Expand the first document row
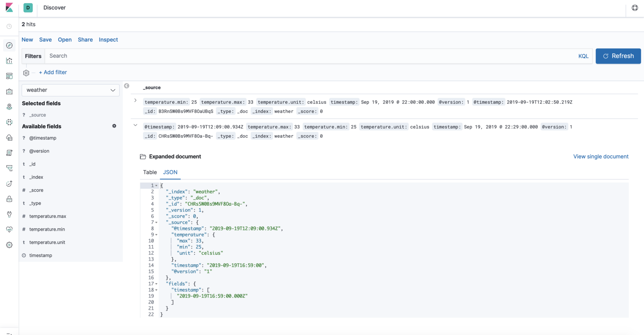The height and width of the screenshot is (335, 644). tap(135, 100)
